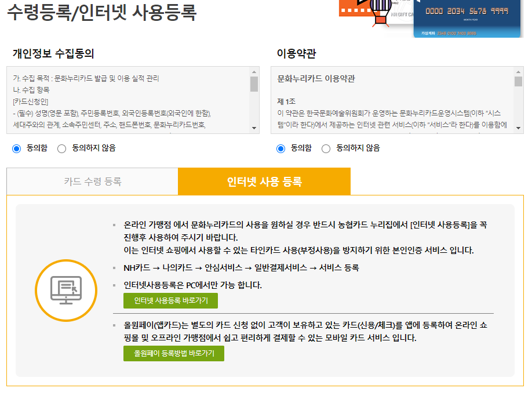Click 수령등록/인터넷 사용등록 page title
The image size is (532, 399).
(x=102, y=12)
